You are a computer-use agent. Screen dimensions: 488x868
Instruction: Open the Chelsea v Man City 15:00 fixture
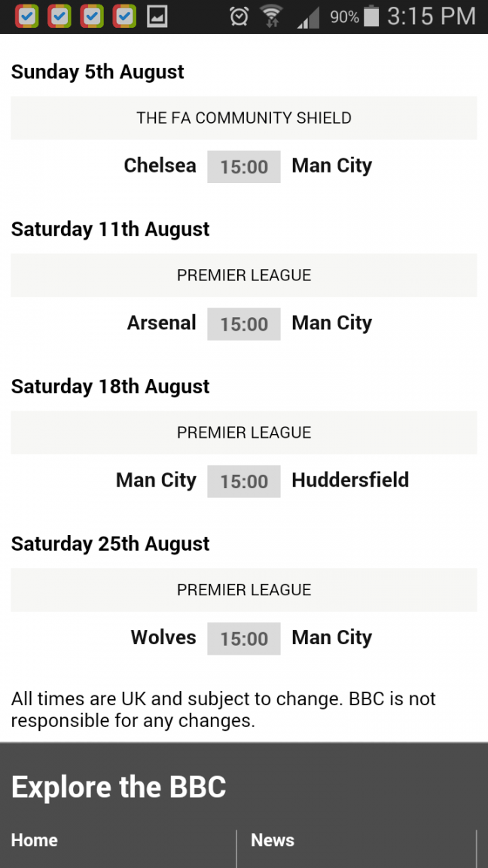[244, 167]
